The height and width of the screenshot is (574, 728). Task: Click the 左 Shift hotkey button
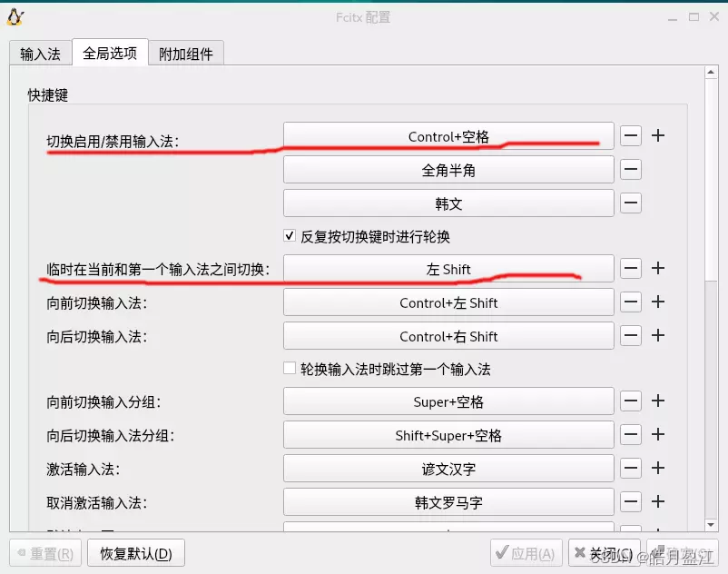(x=448, y=269)
